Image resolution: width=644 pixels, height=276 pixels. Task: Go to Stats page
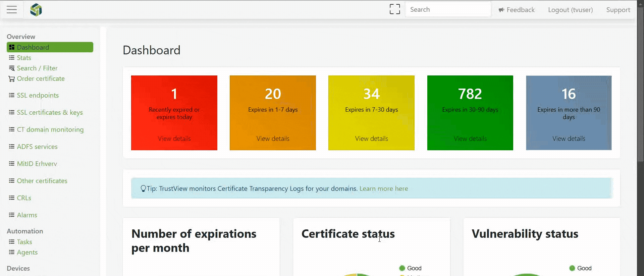point(24,58)
